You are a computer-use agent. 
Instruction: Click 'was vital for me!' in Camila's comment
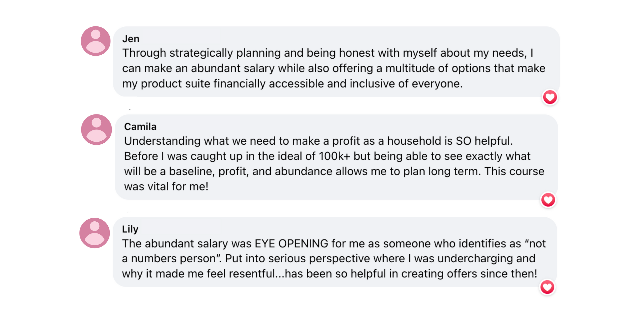click(166, 187)
